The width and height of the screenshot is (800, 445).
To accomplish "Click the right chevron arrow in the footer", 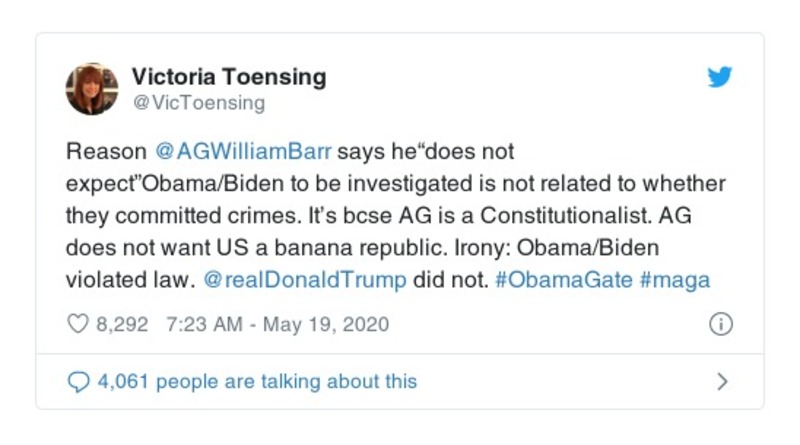I will click(722, 381).
